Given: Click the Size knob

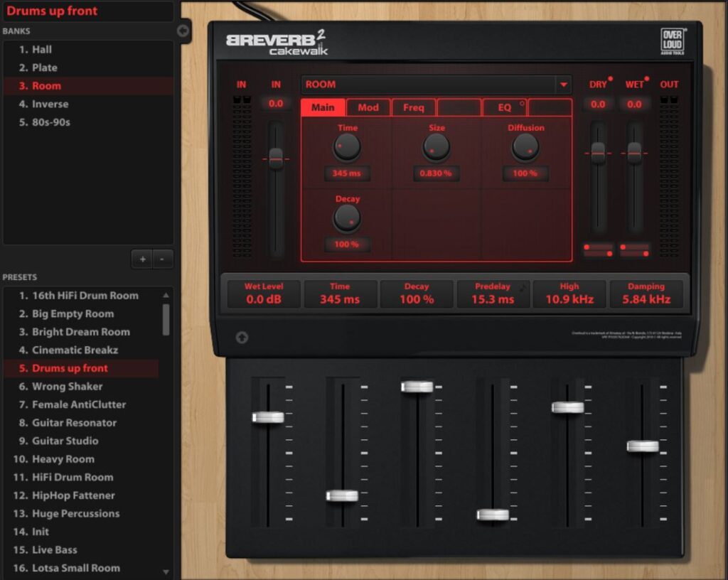Looking at the screenshot, I should 436,146.
